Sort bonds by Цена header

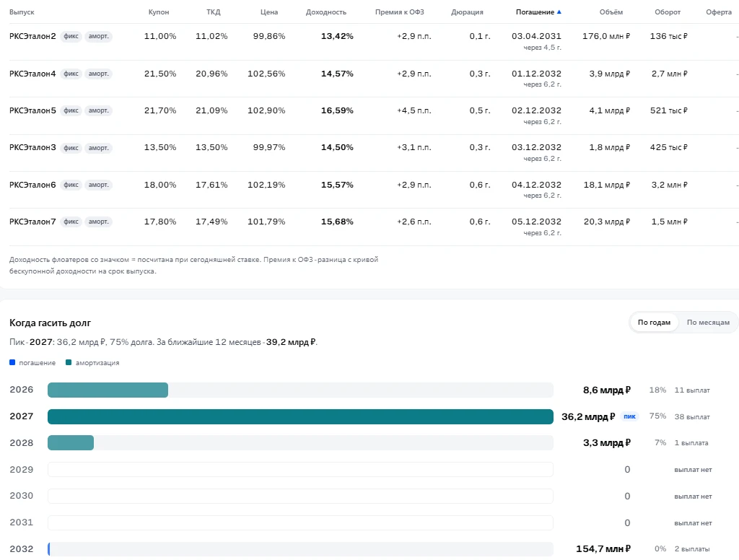[x=269, y=12]
